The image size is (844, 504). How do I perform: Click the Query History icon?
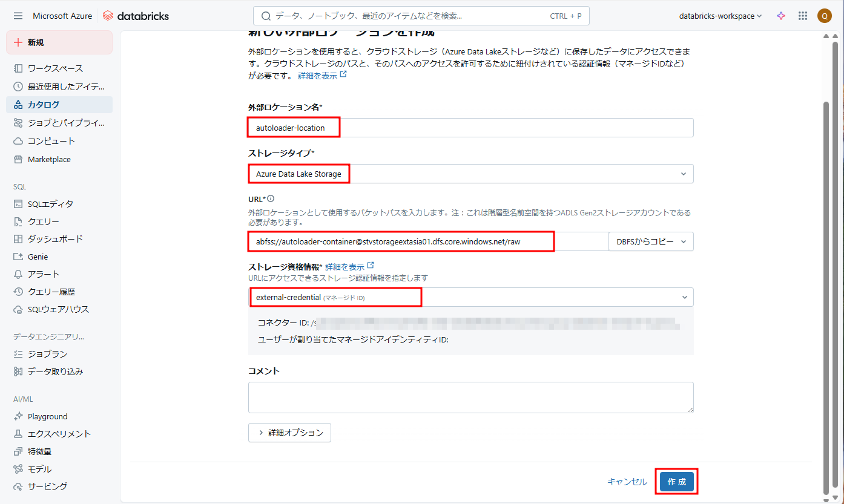point(18,292)
